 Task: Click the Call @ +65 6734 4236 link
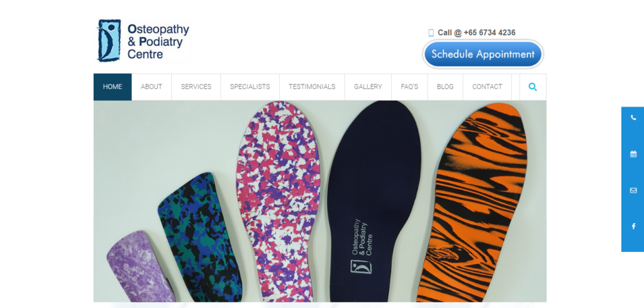coord(477,33)
